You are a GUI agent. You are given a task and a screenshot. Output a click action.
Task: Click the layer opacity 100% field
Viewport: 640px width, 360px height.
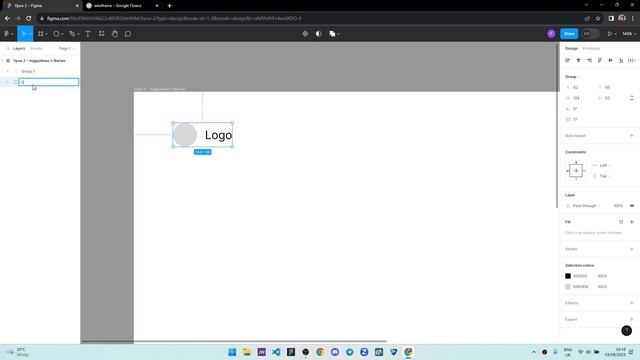click(x=618, y=206)
